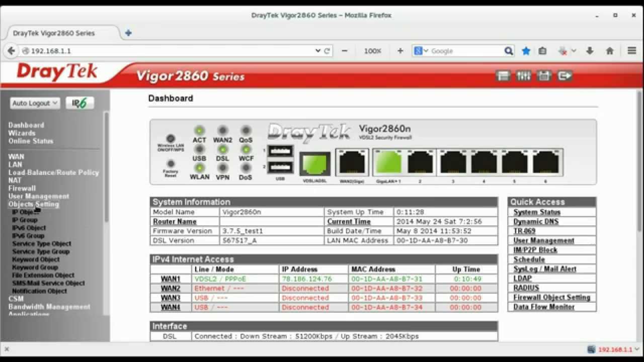Zoom out with the minus button
Viewport: 644px width, 362px height.
coord(345,51)
